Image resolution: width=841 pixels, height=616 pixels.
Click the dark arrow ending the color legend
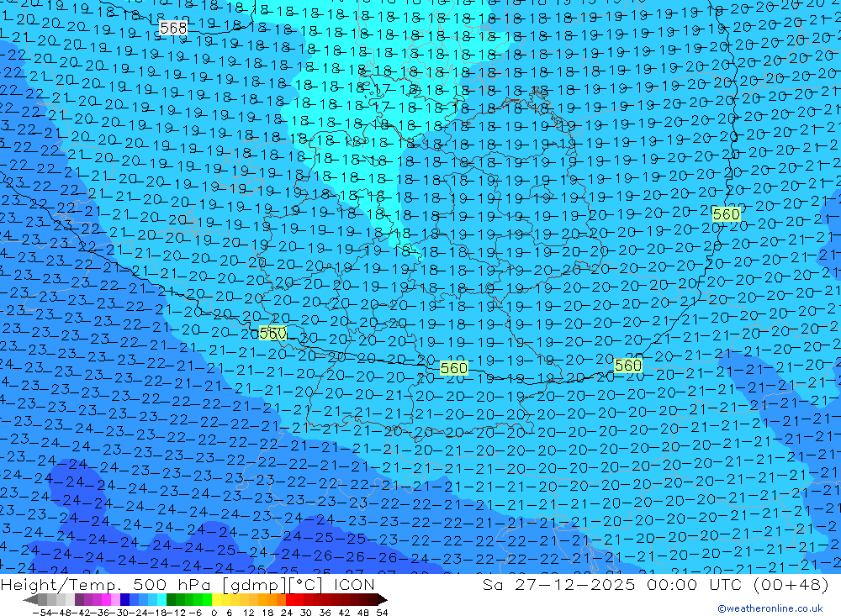coord(383,599)
